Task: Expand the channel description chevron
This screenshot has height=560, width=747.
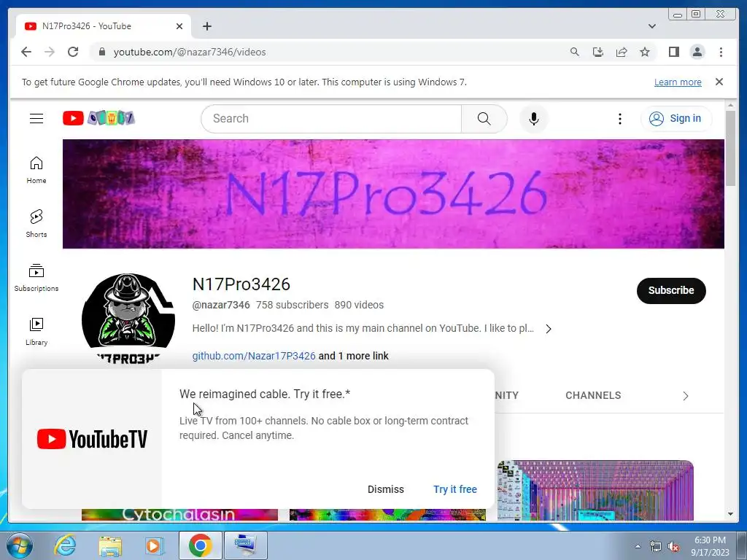Action: coord(549,329)
